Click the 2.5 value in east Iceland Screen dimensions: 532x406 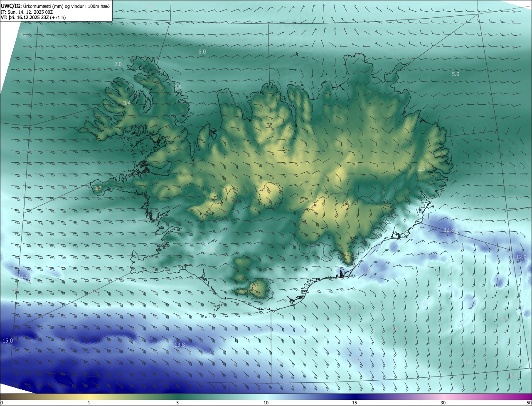(x=421, y=169)
